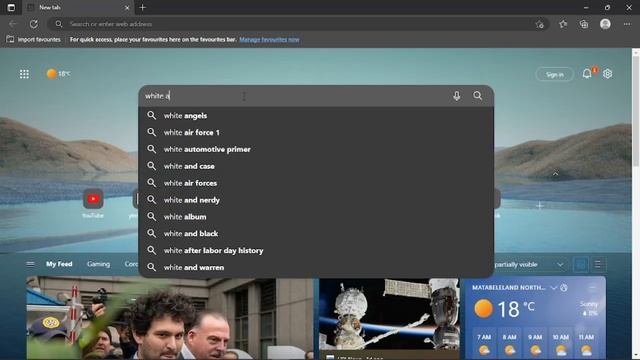Screen dimensions: 640x360
Task: Select suggestion 'white and case'
Action: click(316, 166)
